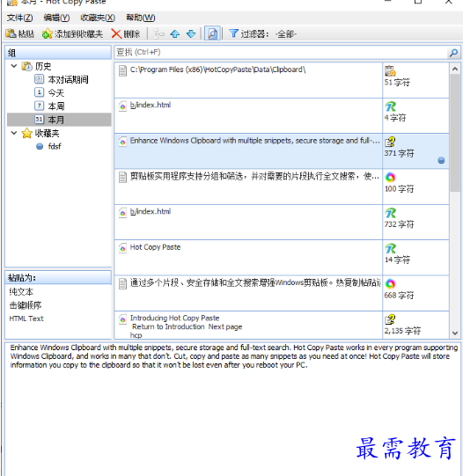
Task: Delete snippet using red X icon
Action: [116, 33]
